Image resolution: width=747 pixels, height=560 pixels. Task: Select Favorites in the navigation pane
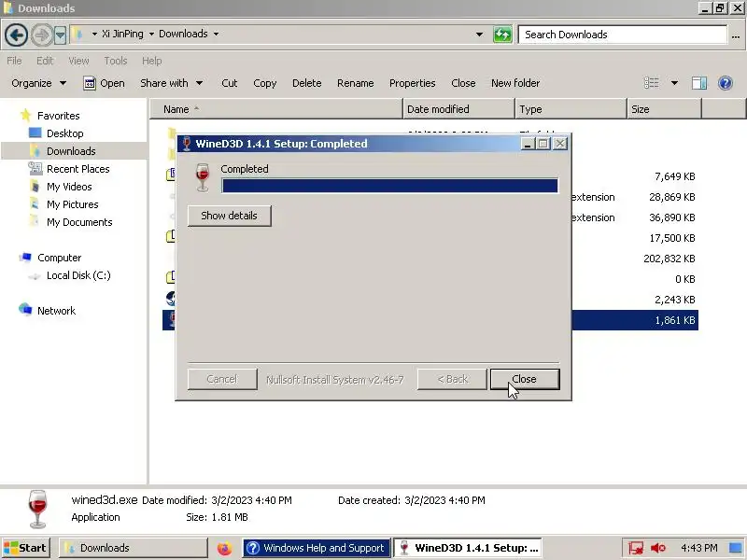point(58,116)
